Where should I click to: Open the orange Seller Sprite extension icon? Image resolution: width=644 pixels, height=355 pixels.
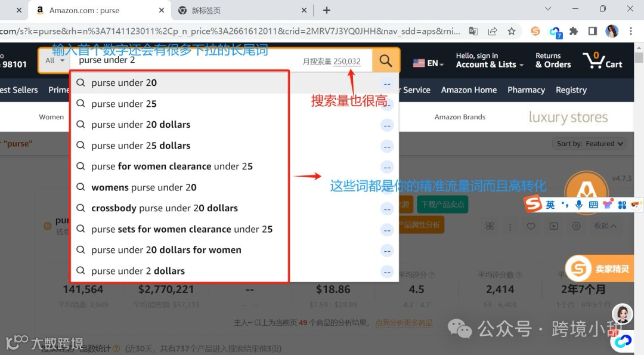pyautogui.click(x=535, y=31)
